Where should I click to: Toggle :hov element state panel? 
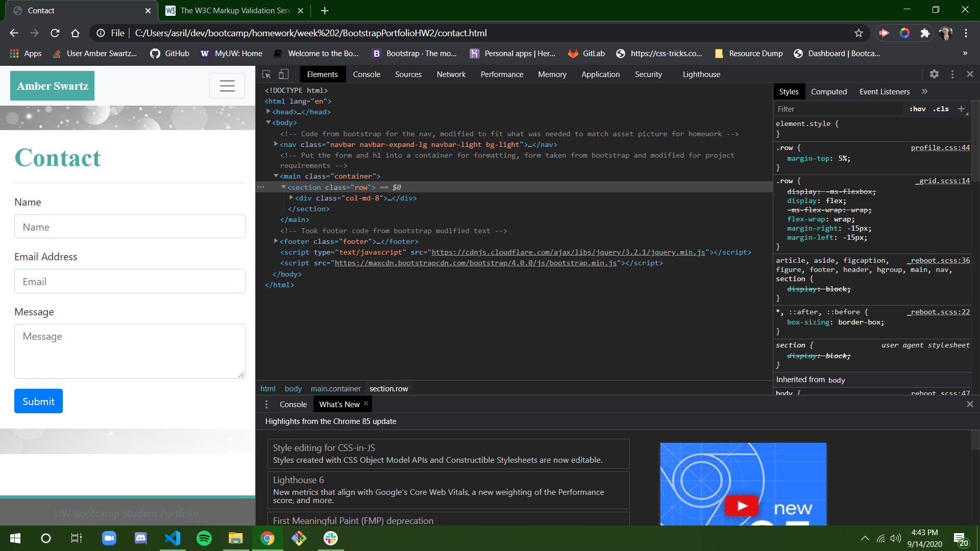point(917,109)
